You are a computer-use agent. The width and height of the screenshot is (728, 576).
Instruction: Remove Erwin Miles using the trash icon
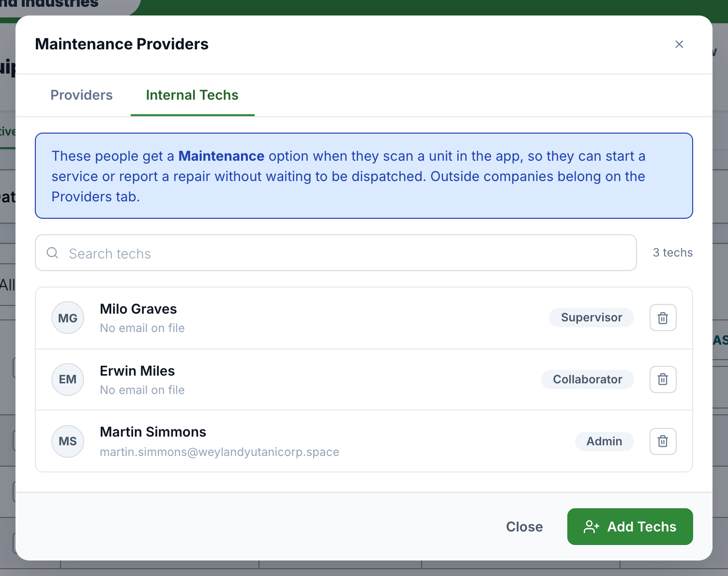pos(663,379)
